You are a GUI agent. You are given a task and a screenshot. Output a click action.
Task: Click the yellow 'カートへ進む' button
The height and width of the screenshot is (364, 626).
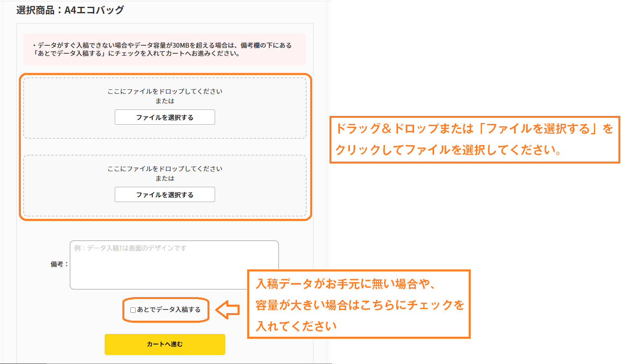(165, 344)
